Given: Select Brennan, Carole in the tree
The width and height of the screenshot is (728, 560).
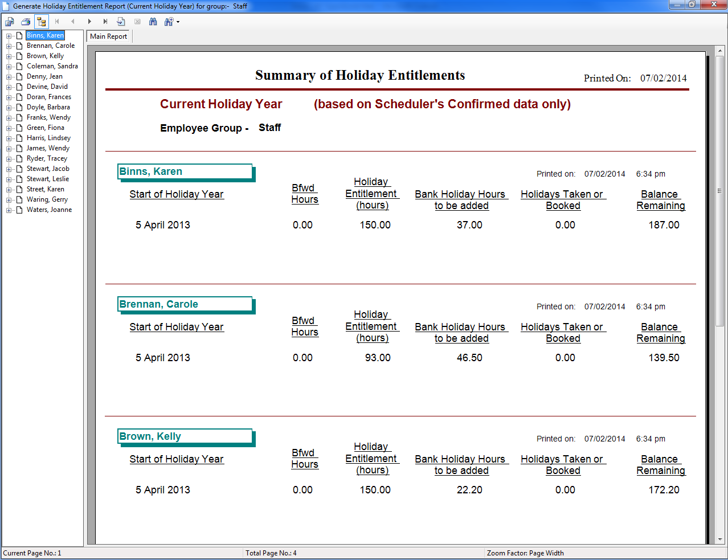Looking at the screenshot, I should tap(51, 46).
